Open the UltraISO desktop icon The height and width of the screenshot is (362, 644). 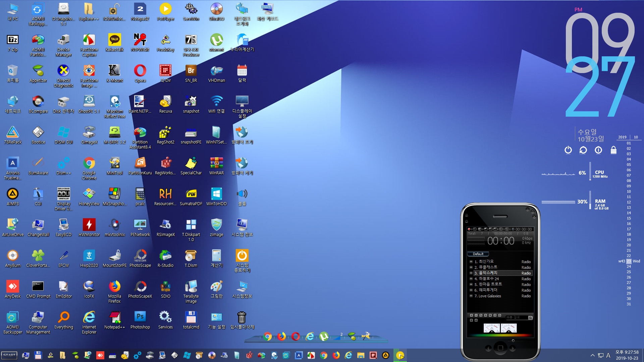coord(216,12)
